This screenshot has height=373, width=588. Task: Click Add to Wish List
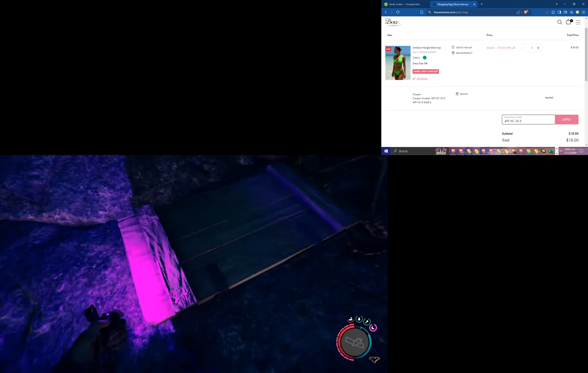click(464, 47)
